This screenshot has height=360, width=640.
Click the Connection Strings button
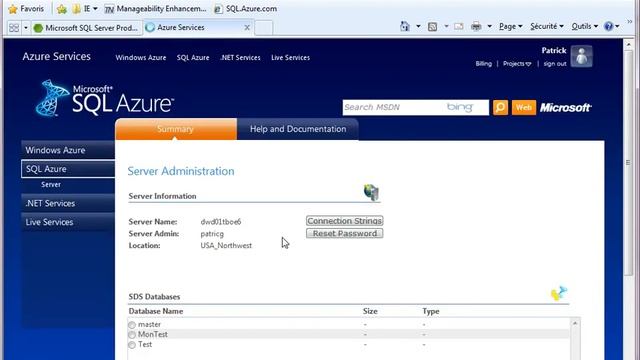point(344,221)
